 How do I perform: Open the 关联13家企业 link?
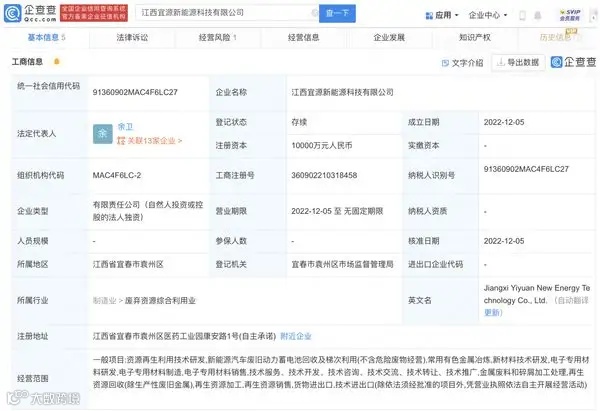150,141
